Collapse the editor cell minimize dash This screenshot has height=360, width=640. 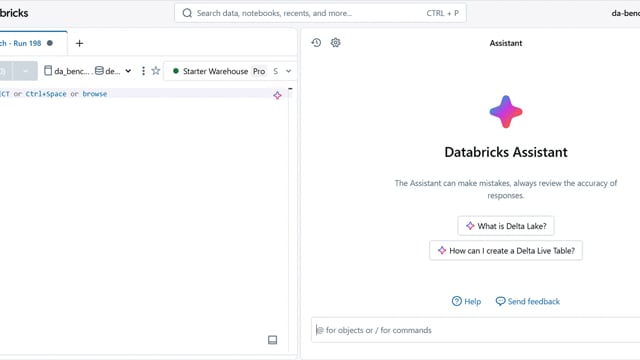290,89
